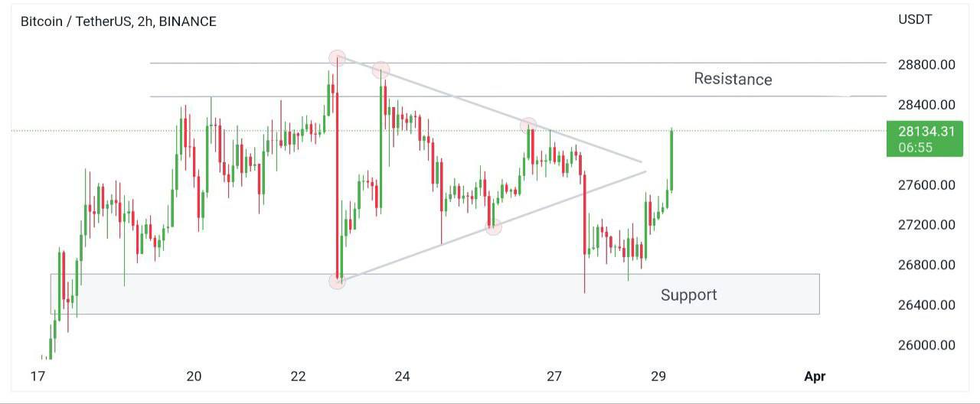Select the Support text label

pos(688,295)
